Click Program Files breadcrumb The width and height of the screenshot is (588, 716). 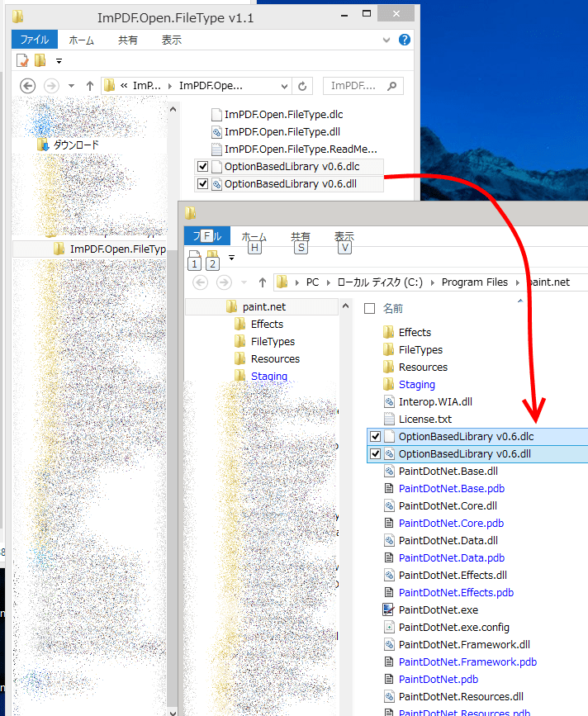click(474, 282)
